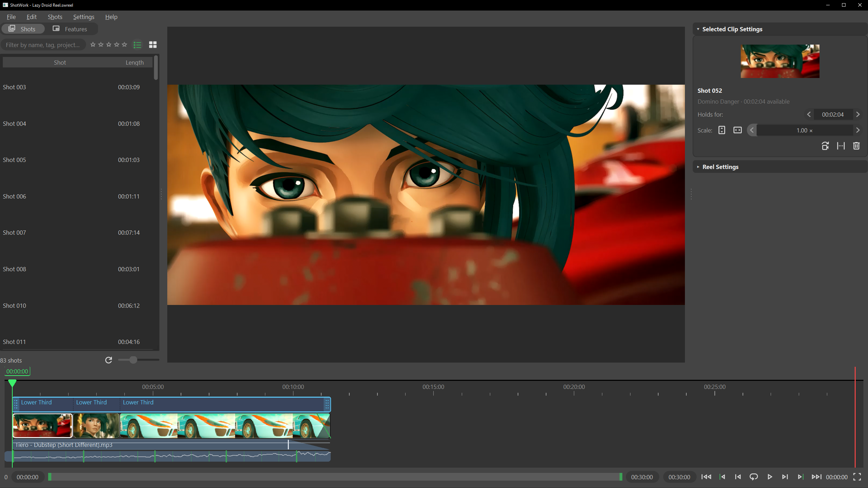Go to next green marker
Viewport: 868px width, 488px height.
(801, 477)
